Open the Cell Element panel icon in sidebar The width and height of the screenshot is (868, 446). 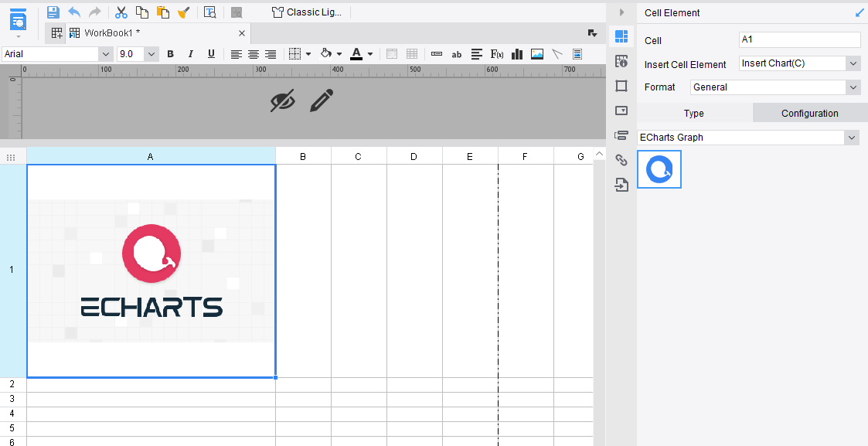click(621, 36)
